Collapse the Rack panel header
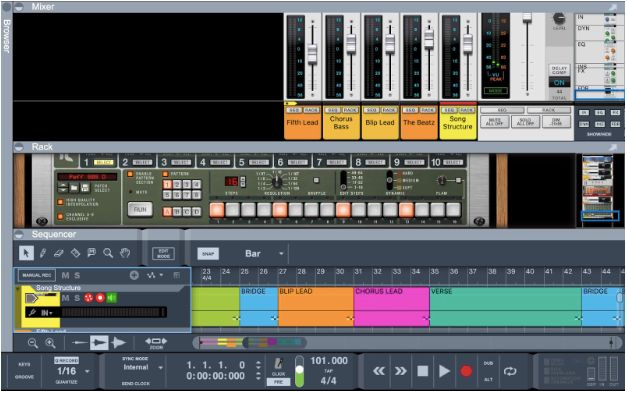The width and height of the screenshot is (627, 393). pyautogui.click(x=18, y=147)
